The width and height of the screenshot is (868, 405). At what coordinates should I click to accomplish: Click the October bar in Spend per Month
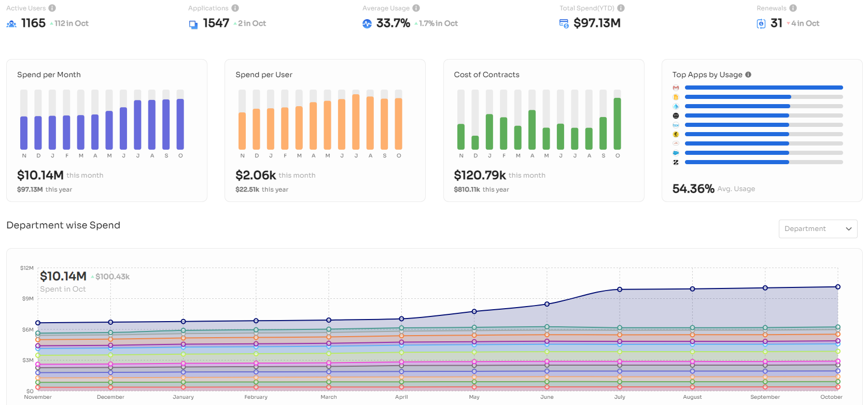pos(180,124)
